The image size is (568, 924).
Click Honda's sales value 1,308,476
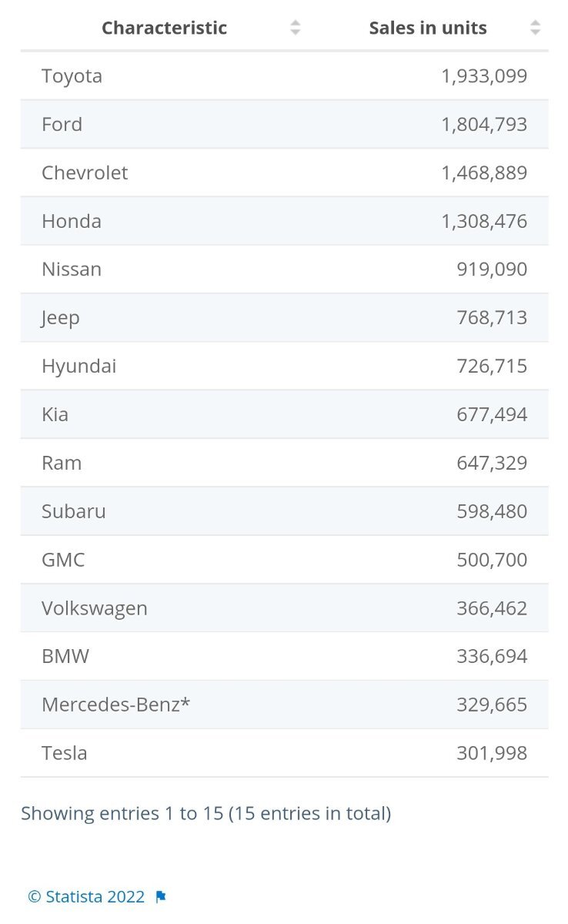click(483, 222)
